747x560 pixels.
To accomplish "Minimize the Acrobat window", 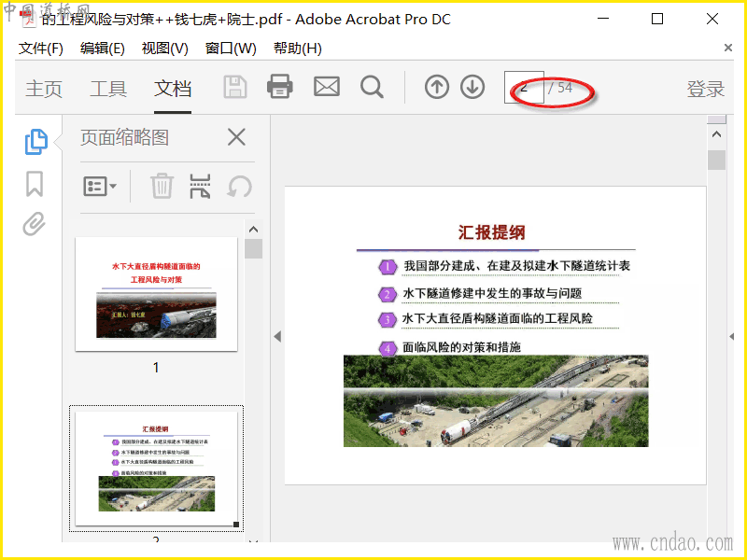I will click(x=603, y=19).
